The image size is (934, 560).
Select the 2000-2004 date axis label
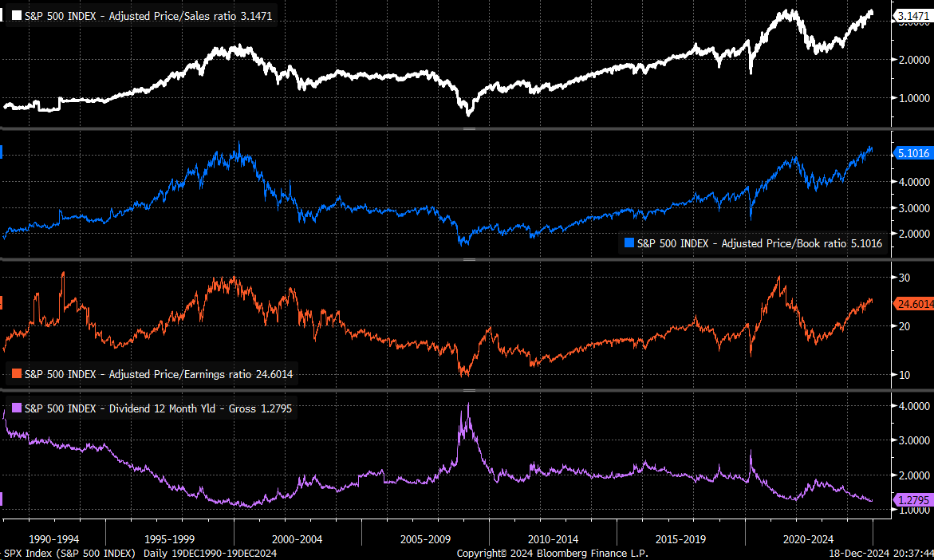[x=297, y=538]
